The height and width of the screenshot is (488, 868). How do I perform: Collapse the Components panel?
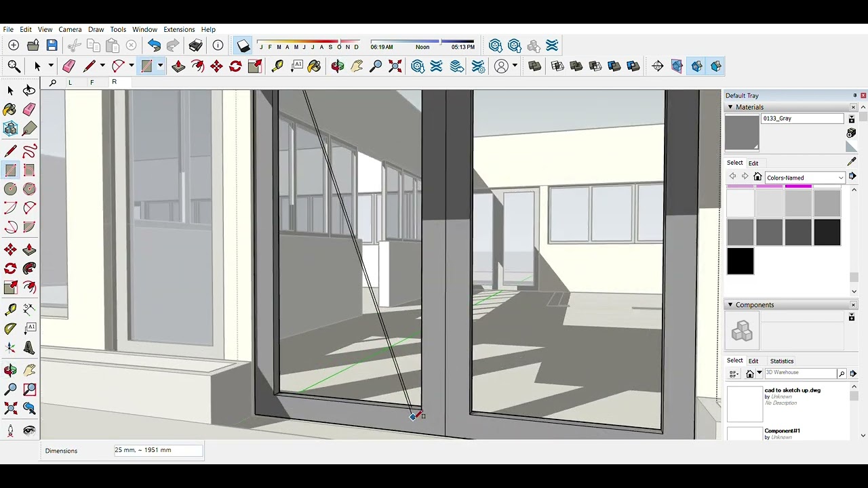730,305
